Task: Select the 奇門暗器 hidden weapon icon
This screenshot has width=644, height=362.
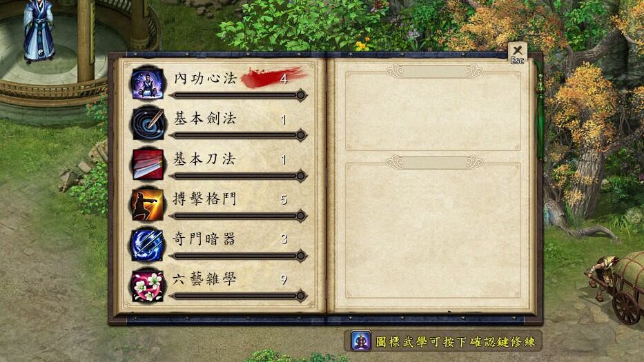Action: 148,244
